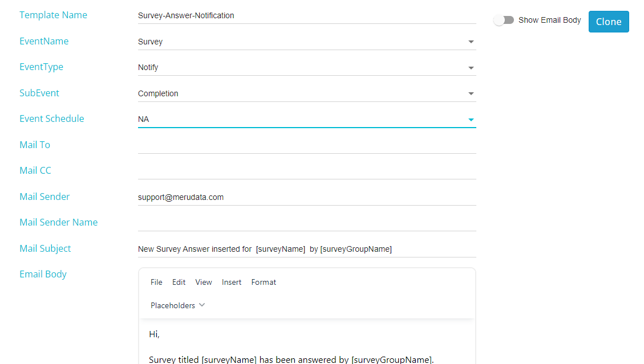The image size is (644, 364).
Task: Open the EventType dropdown showing Notify
Action: pos(307,68)
